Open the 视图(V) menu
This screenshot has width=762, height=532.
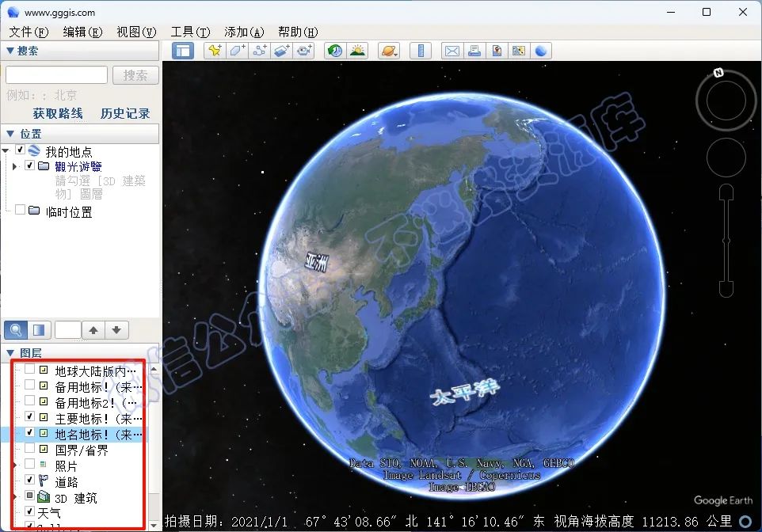[136, 32]
